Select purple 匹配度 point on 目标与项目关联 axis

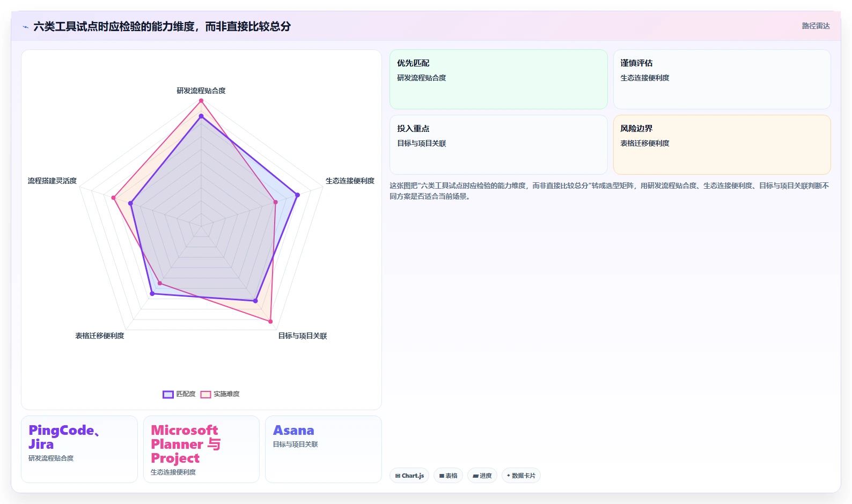255,301
